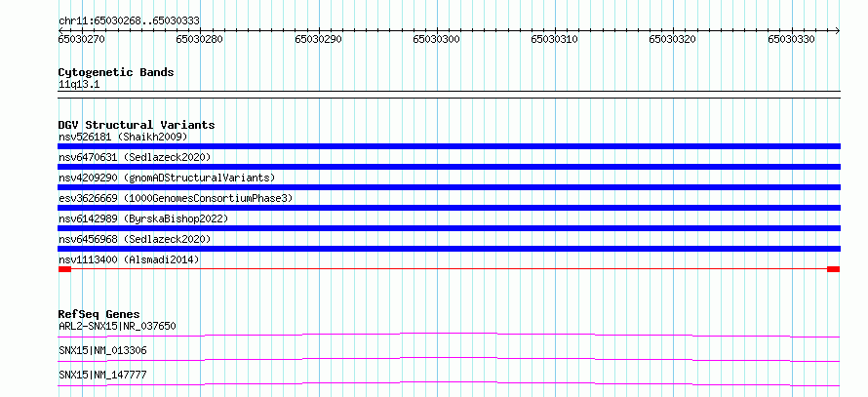This screenshot has width=868, height=397.
Task: Select variant nsv526181 (Shaikh2009) label
Action: pyautogui.click(x=123, y=137)
